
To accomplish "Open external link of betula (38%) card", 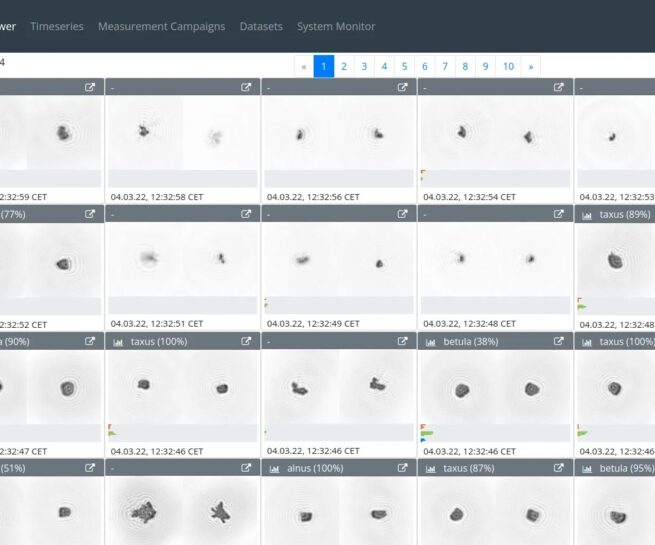I will 559,341.
